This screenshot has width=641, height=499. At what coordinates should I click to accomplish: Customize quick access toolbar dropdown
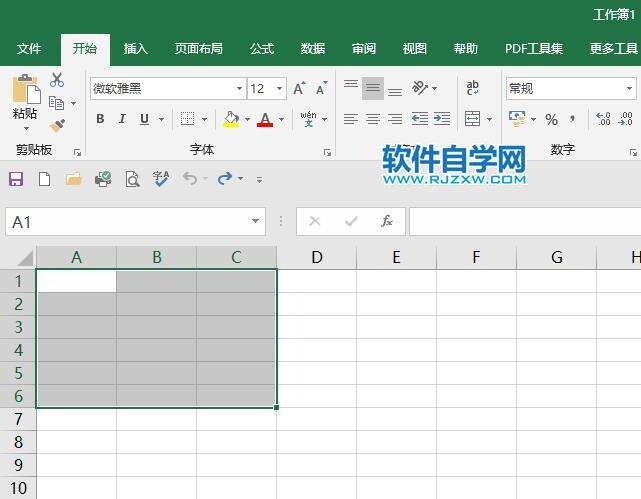[x=259, y=179]
